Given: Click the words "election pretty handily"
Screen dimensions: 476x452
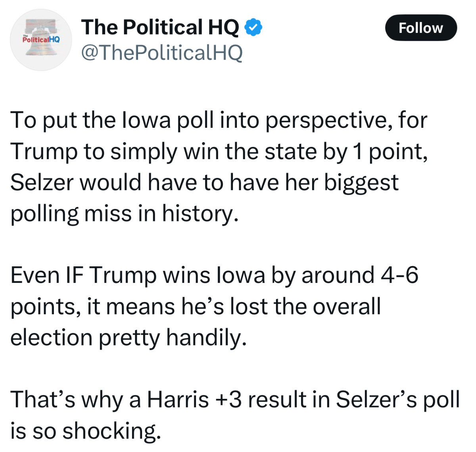Looking at the screenshot, I should [x=128, y=338].
